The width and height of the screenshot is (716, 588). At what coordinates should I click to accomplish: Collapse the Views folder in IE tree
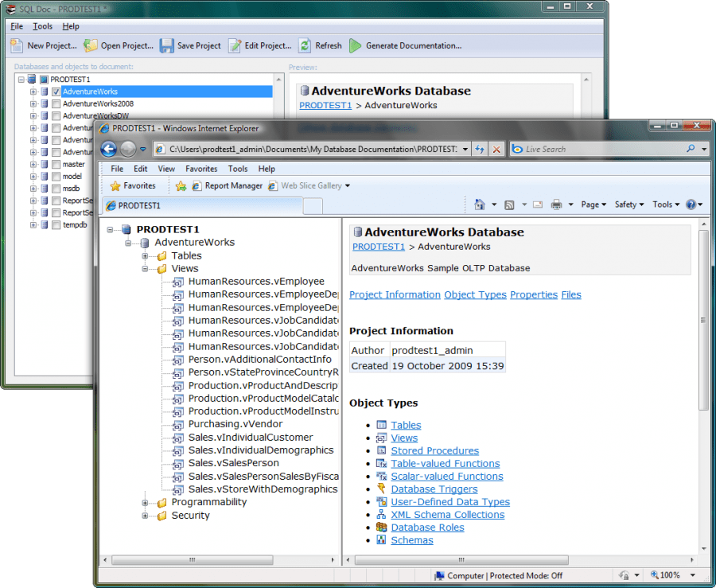coord(145,269)
